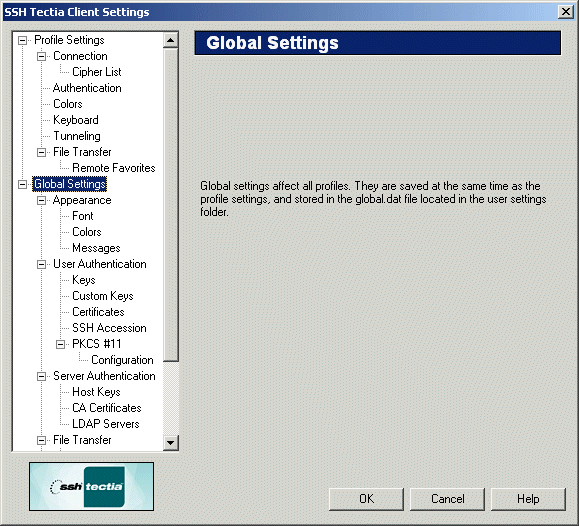
Task: Select User Authentication in the tree
Action: coord(100,264)
